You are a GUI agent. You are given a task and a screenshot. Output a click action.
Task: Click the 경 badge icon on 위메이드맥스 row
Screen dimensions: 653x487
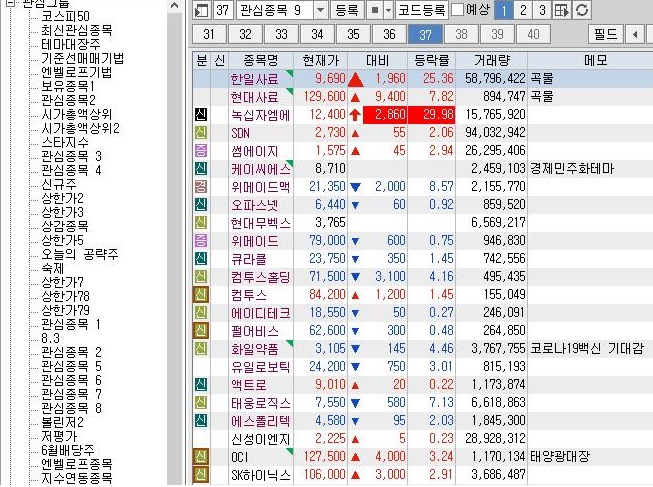pos(201,187)
